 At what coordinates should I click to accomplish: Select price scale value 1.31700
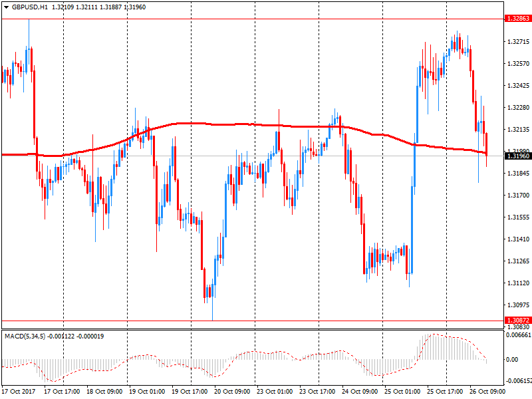518,196
